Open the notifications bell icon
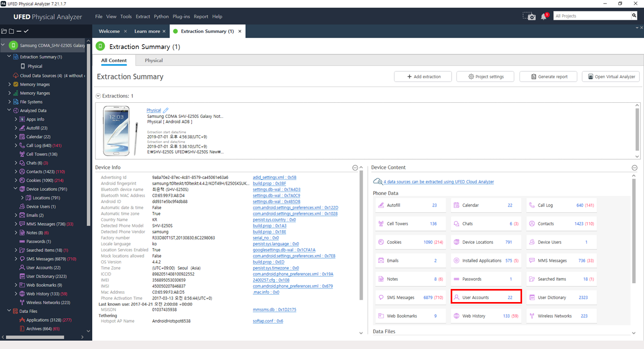 click(x=544, y=16)
